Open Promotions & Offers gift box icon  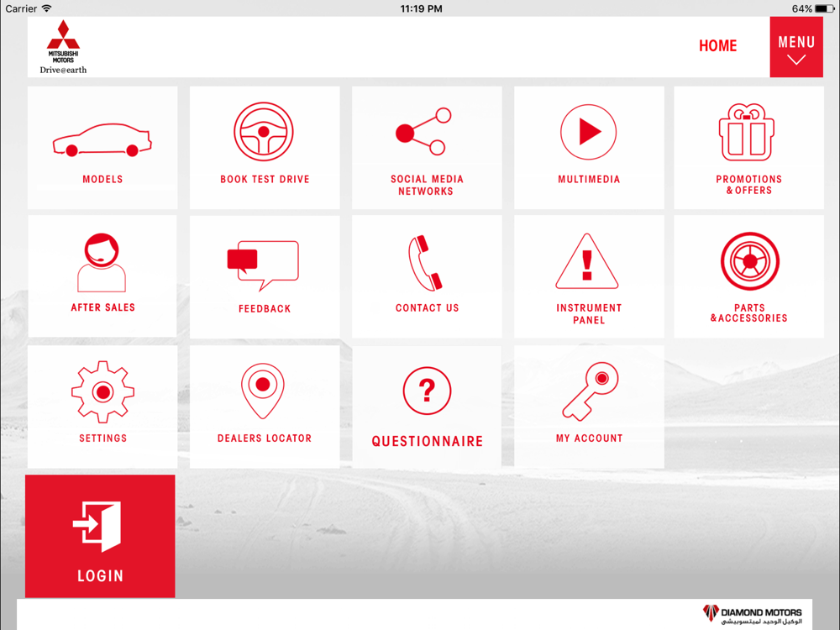[x=746, y=133]
